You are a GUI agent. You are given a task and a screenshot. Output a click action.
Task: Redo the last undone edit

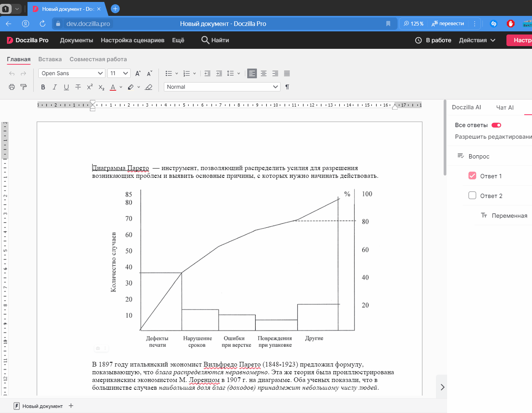23,74
